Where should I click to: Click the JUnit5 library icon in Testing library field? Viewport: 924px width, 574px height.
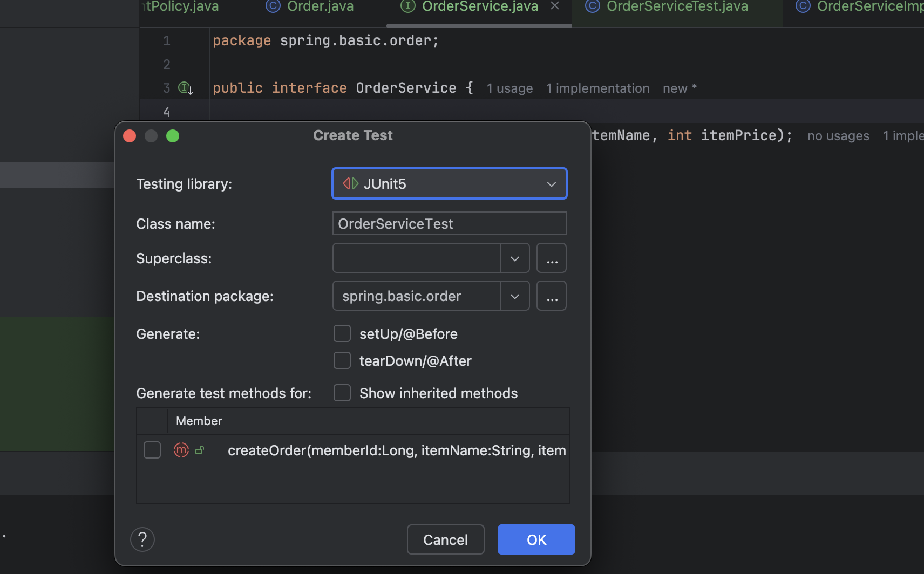click(x=350, y=183)
